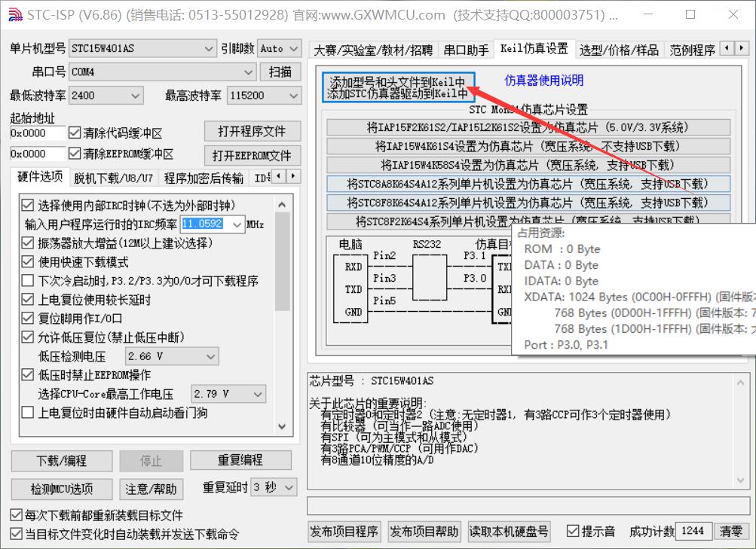Toggle 使用快速下载模式 checkbox
The image size is (756, 549).
27,262
